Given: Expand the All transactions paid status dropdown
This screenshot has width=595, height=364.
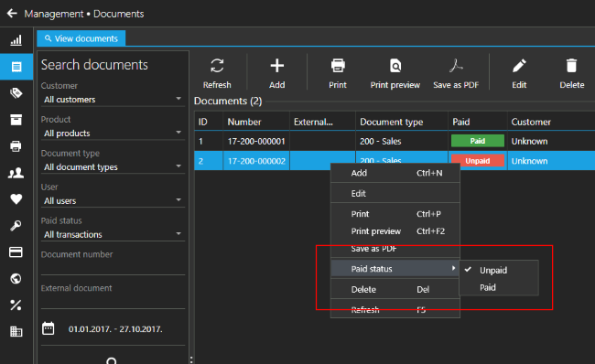Looking at the screenshot, I should pos(113,234).
